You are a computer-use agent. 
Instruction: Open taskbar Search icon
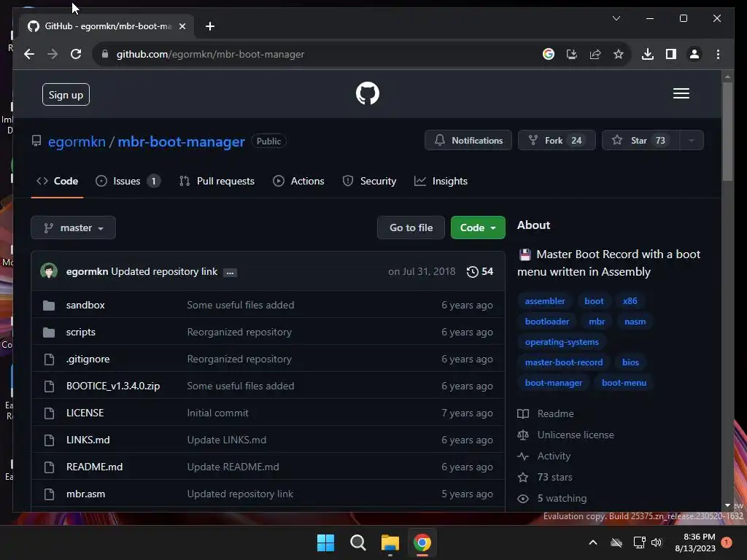[x=357, y=542]
